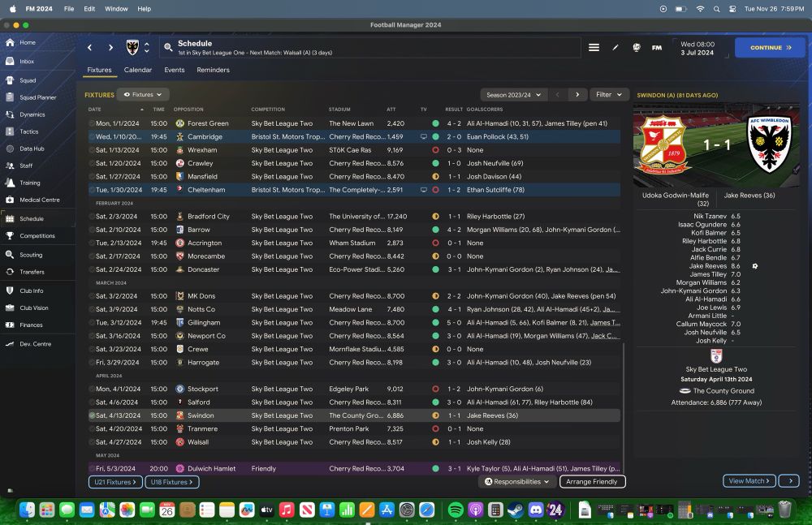Open the File menu

point(69,9)
